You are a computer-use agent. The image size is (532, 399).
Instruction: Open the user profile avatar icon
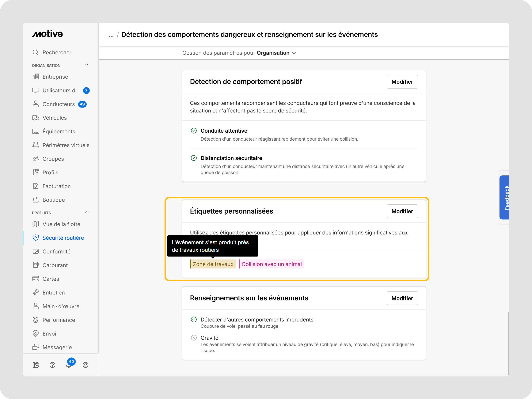click(x=86, y=365)
